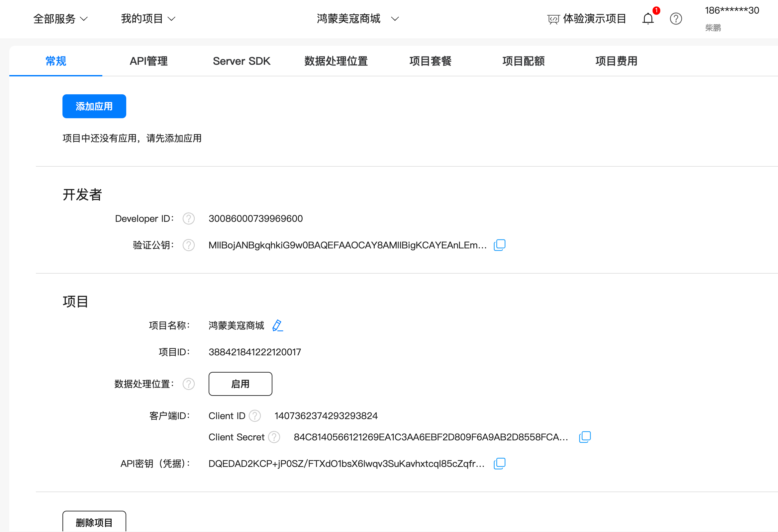Copy the API key credential
778x532 pixels.
pos(499,464)
